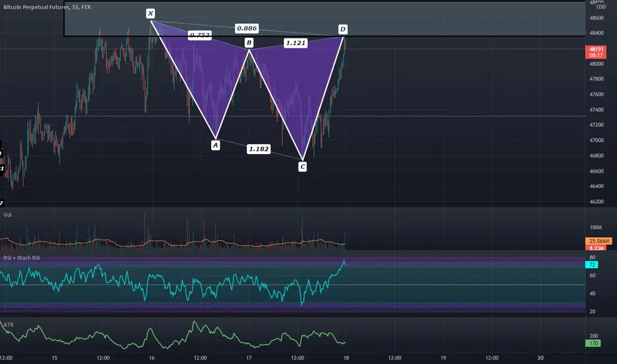The height and width of the screenshot is (364, 617).
Task: Open the Vol indicator legend
Action: 7,215
